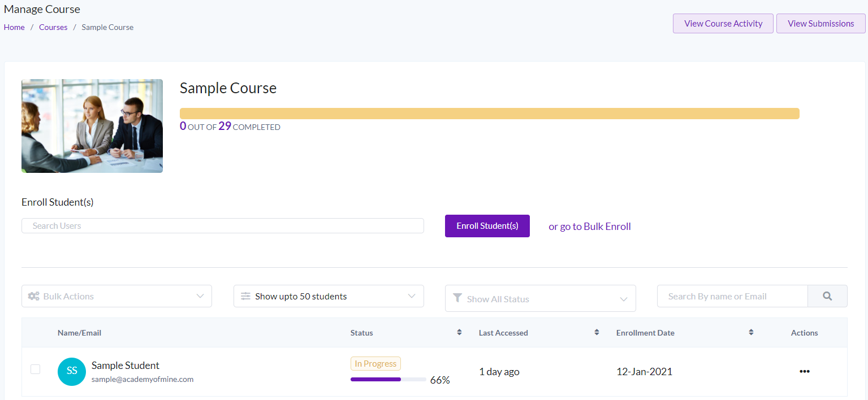Click the gear icon in Bulk Actions
The image size is (868, 400).
[34, 295]
